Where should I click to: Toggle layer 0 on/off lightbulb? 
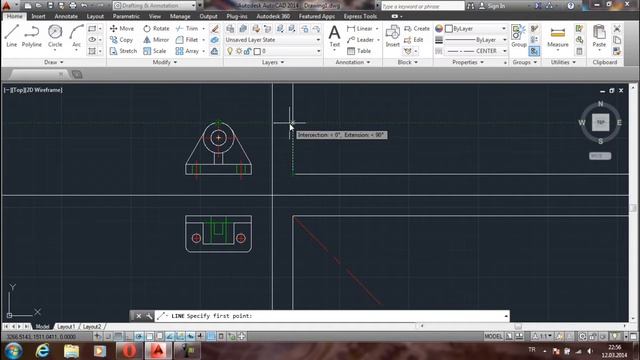pyautogui.click(x=230, y=51)
